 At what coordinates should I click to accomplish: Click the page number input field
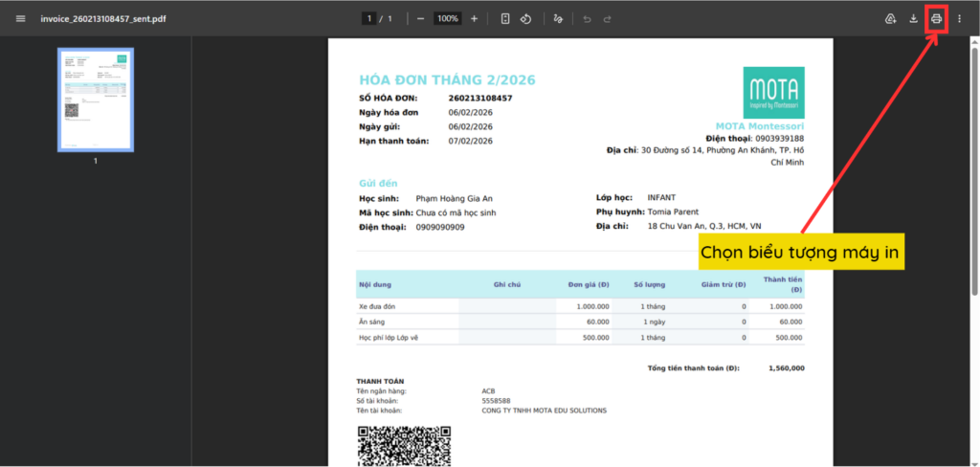368,19
